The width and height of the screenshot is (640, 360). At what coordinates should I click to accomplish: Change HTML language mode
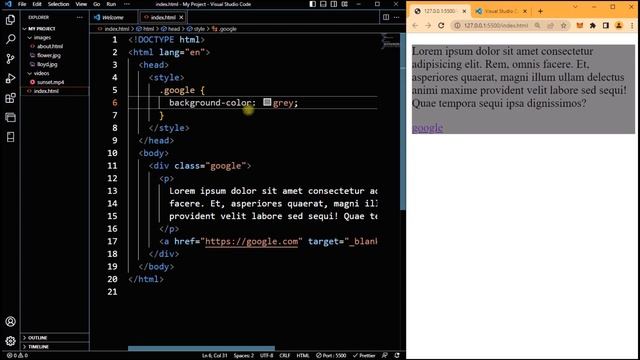tap(303, 356)
